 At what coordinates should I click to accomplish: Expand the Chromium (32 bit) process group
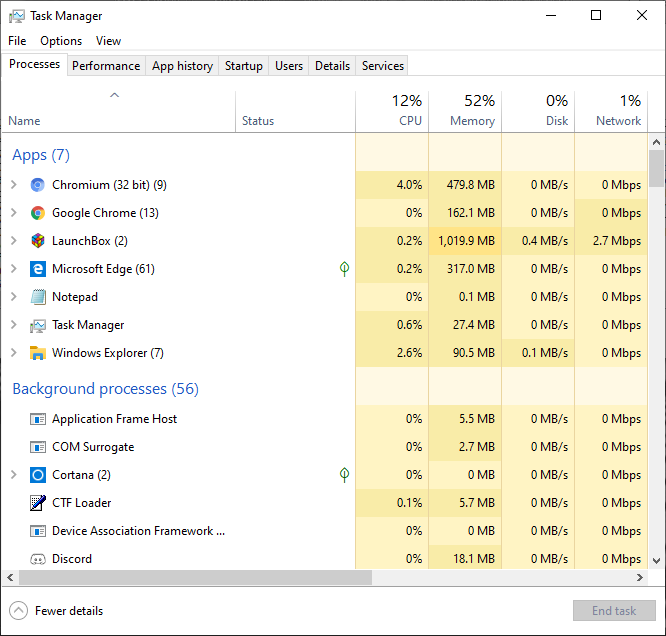coord(14,185)
